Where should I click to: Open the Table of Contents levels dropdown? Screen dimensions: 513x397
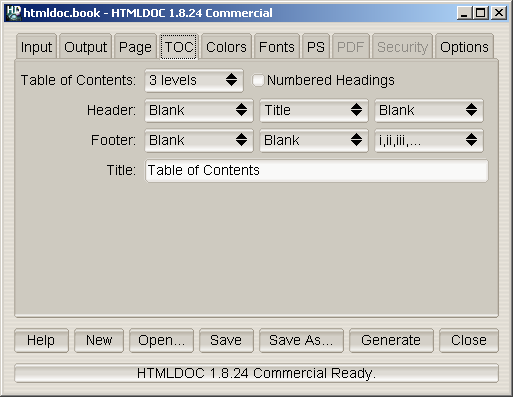[x=194, y=80]
